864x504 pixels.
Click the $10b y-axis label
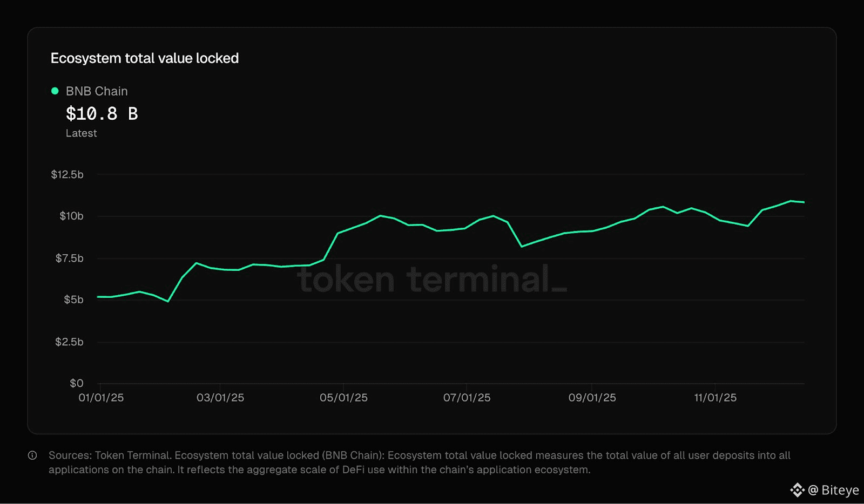click(71, 216)
